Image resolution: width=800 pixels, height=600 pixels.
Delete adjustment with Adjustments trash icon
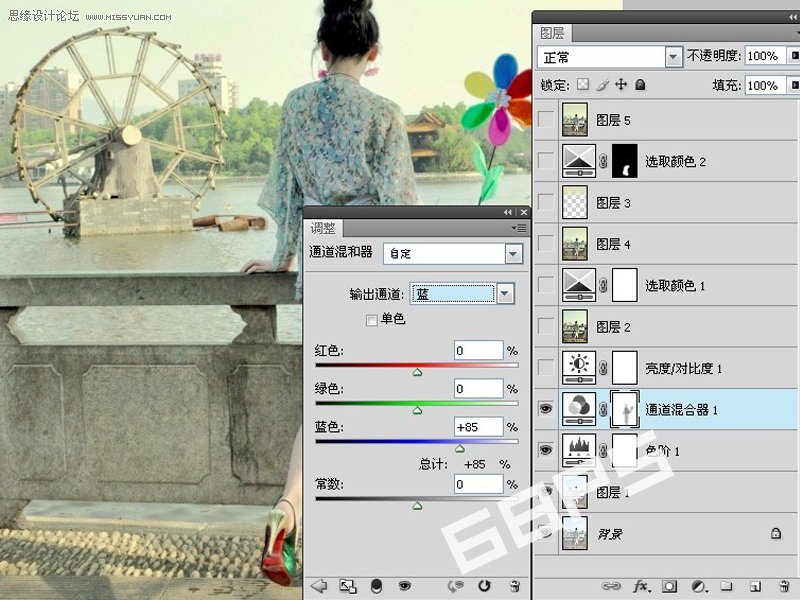[x=514, y=586]
